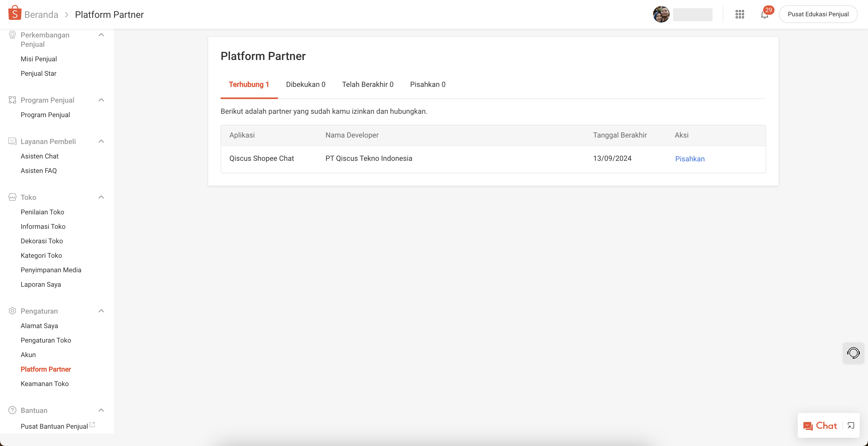This screenshot has width=868, height=446.
Task: Click the 13/09/2024 date cell
Action: [612, 158]
